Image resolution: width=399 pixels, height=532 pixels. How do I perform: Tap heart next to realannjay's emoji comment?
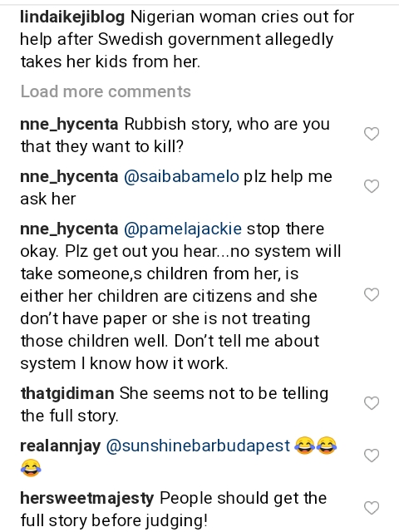click(x=372, y=456)
